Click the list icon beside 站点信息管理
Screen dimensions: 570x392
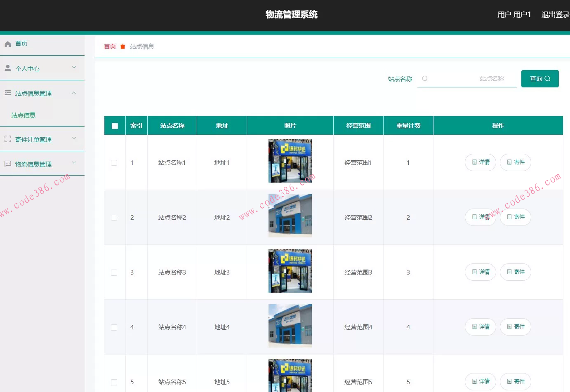7,93
